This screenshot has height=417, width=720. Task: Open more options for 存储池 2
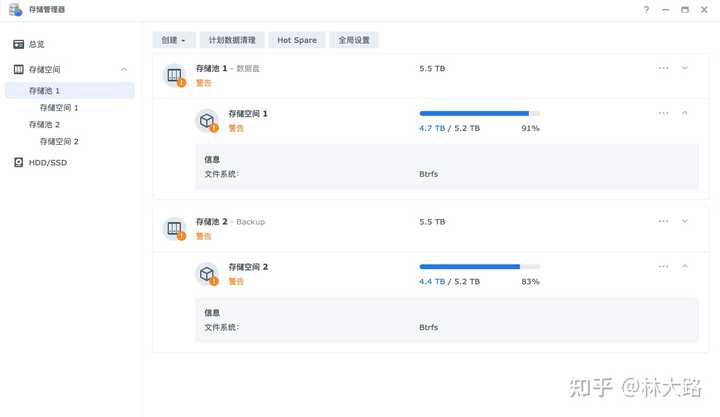tap(663, 221)
